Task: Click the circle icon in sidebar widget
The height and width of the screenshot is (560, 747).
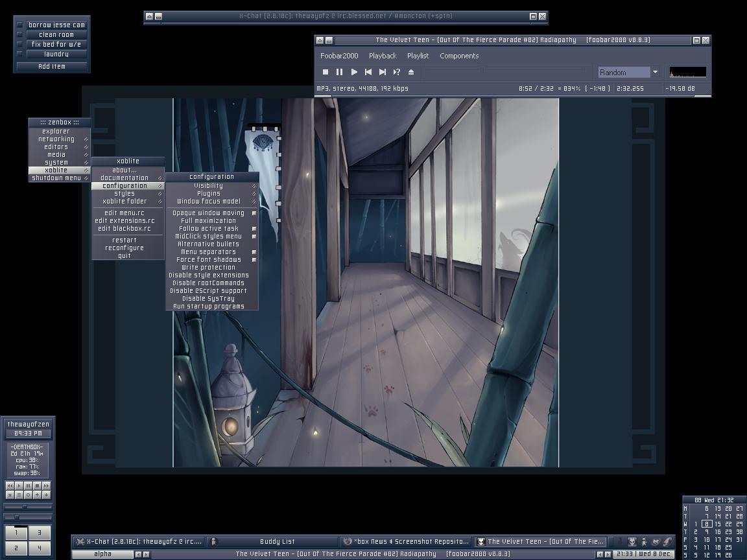Action: pos(28,495)
